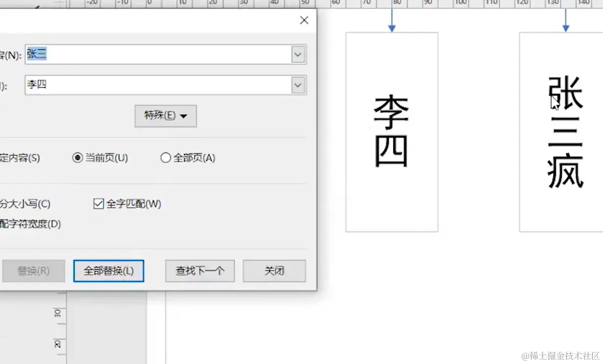Close the Find and Replace dialog via X

coord(303,20)
